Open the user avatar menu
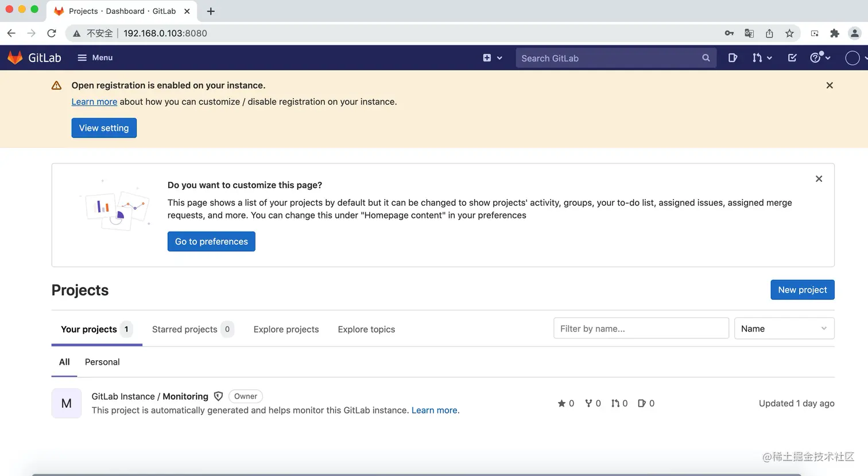The height and width of the screenshot is (476, 868). click(855, 58)
